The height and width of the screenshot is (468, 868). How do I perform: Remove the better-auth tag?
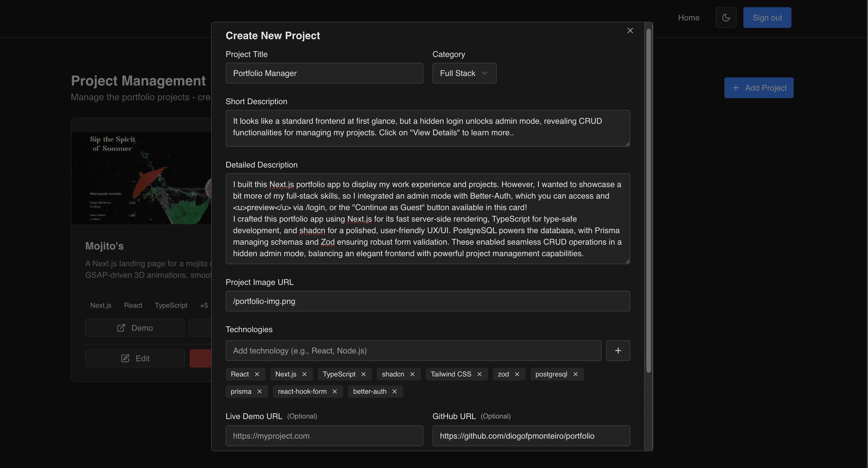(x=394, y=391)
